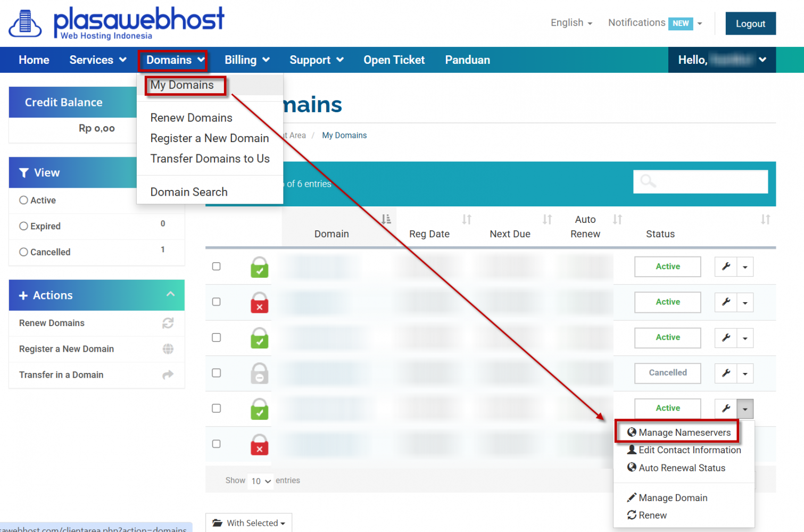Click the globe icon beside Register a New Domain
The height and width of the screenshot is (532, 804).
[x=168, y=349]
